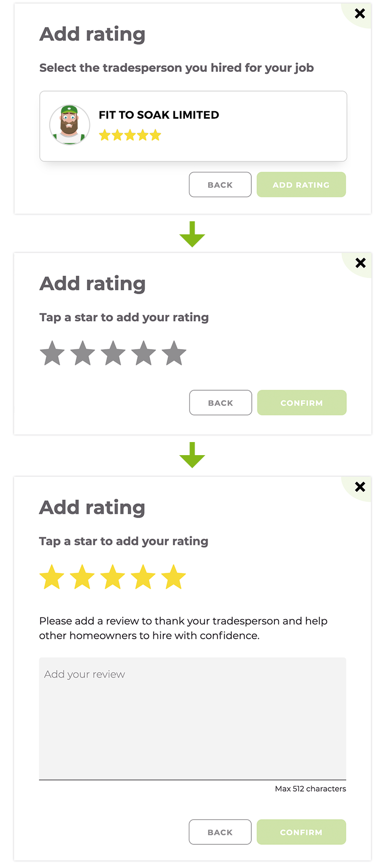Select the middle yellow star
This screenshot has height=868, width=385.
click(x=113, y=577)
